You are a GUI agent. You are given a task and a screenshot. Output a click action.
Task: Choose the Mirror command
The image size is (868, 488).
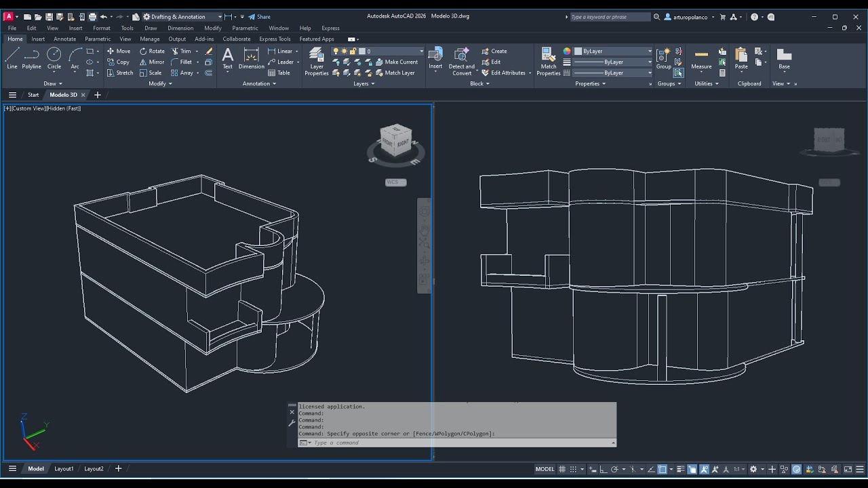pyautogui.click(x=152, y=62)
